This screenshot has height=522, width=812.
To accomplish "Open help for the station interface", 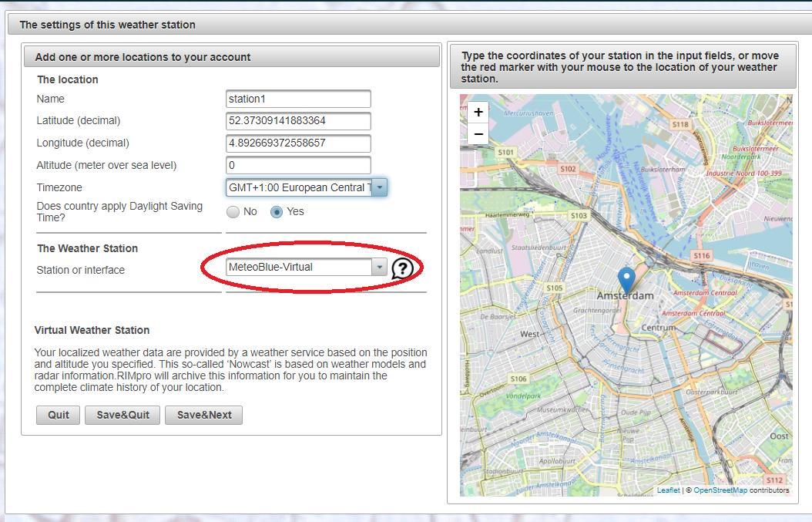I will [400, 268].
